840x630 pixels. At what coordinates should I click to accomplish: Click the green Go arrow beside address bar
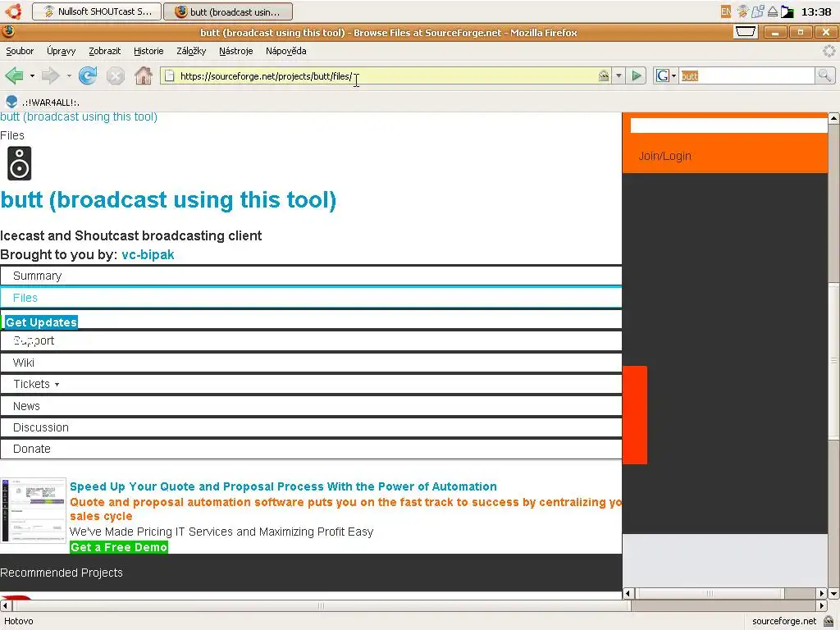pos(637,76)
